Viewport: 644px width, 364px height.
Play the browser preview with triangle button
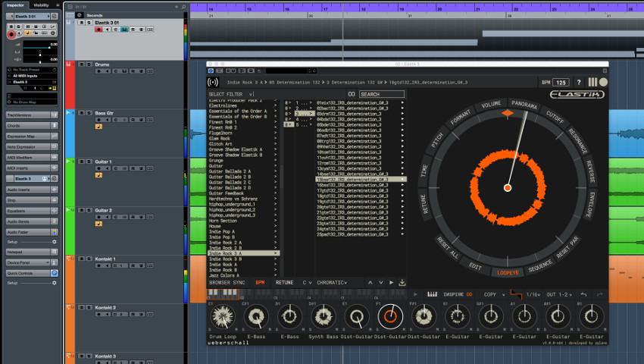[x=392, y=283]
